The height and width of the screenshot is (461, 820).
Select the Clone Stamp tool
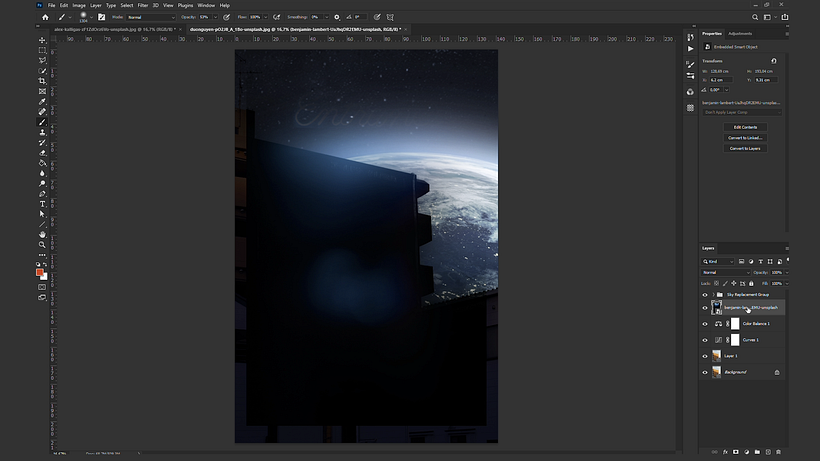pyautogui.click(x=42, y=132)
